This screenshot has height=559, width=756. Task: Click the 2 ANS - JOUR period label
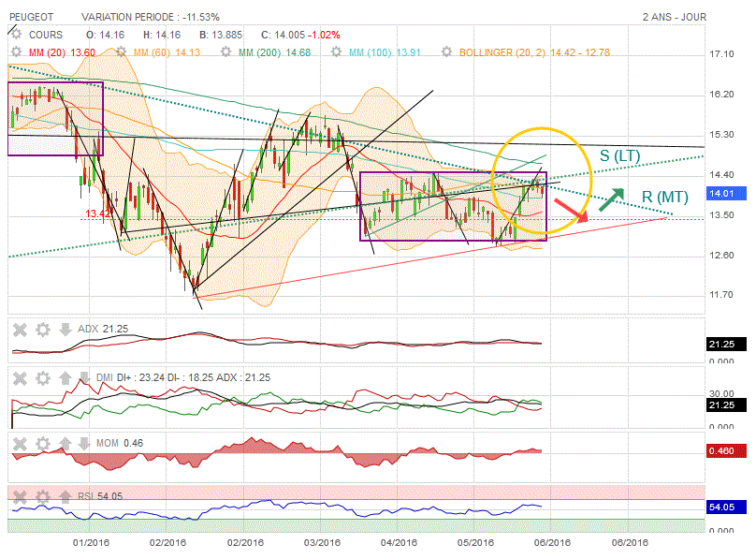(x=674, y=18)
